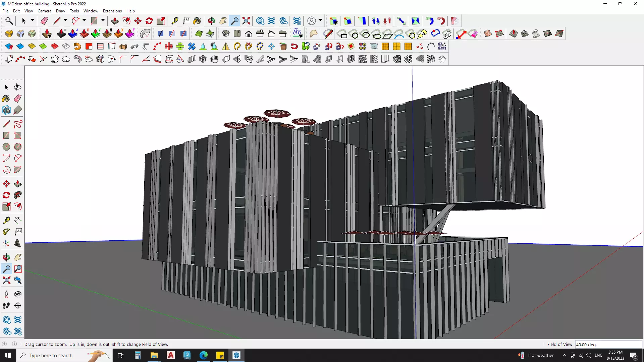Image resolution: width=644 pixels, height=362 pixels.
Task: Open the Draw menu
Action: coord(60,11)
